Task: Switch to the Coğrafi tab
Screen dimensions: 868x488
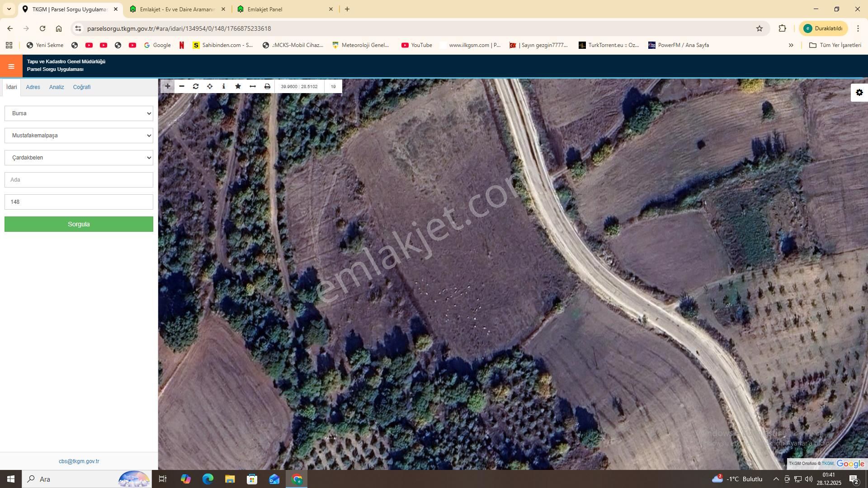Action: (x=82, y=87)
